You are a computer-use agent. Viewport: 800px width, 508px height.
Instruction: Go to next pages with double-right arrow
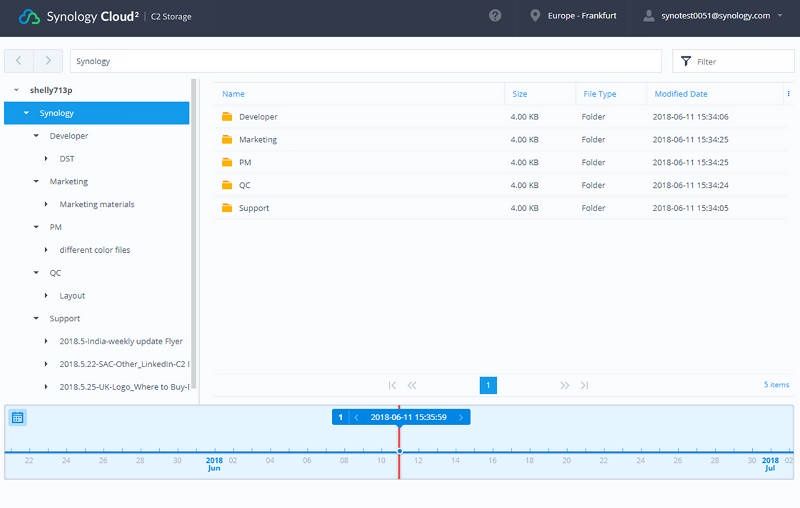[564, 385]
